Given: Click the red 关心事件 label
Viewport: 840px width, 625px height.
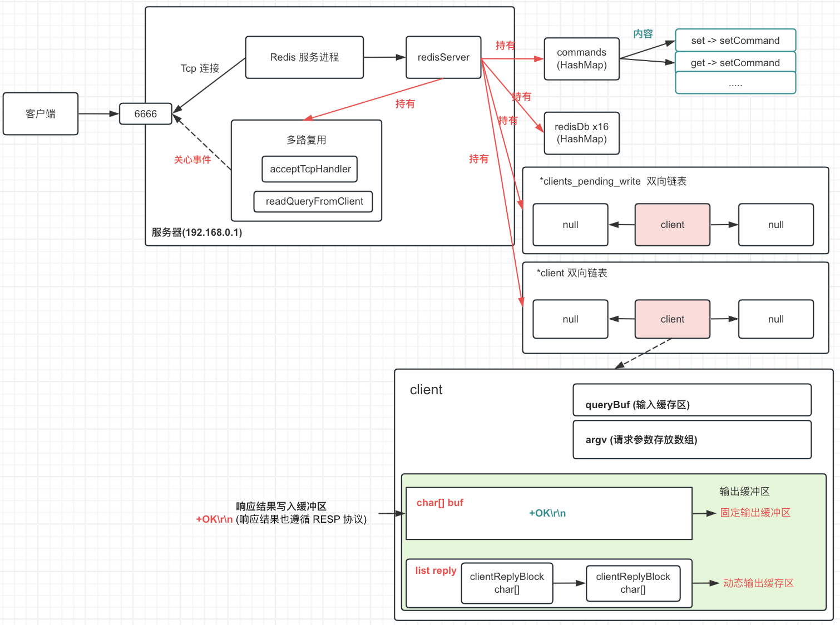Looking at the screenshot, I should pyautogui.click(x=192, y=160).
